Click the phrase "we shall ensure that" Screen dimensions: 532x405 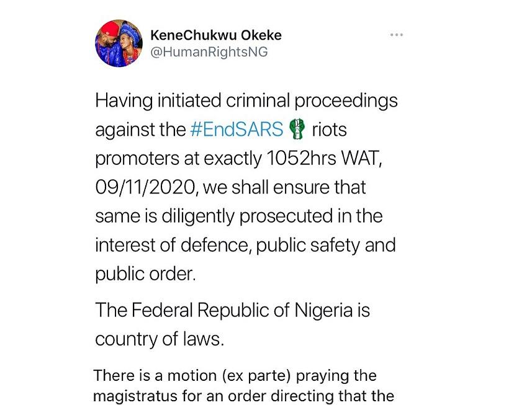click(284, 187)
